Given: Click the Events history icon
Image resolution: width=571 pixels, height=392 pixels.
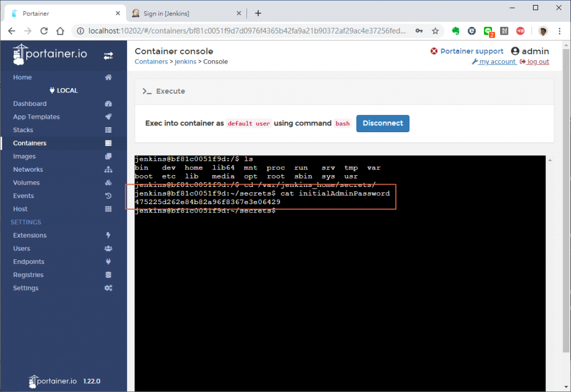Looking at the screenshot, I should (x=108, y=196).
